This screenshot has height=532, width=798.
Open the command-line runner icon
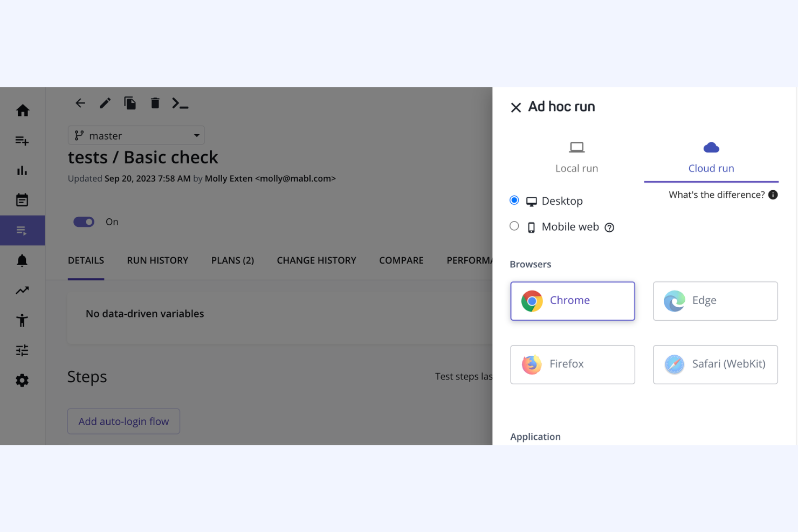pos(181,103)
